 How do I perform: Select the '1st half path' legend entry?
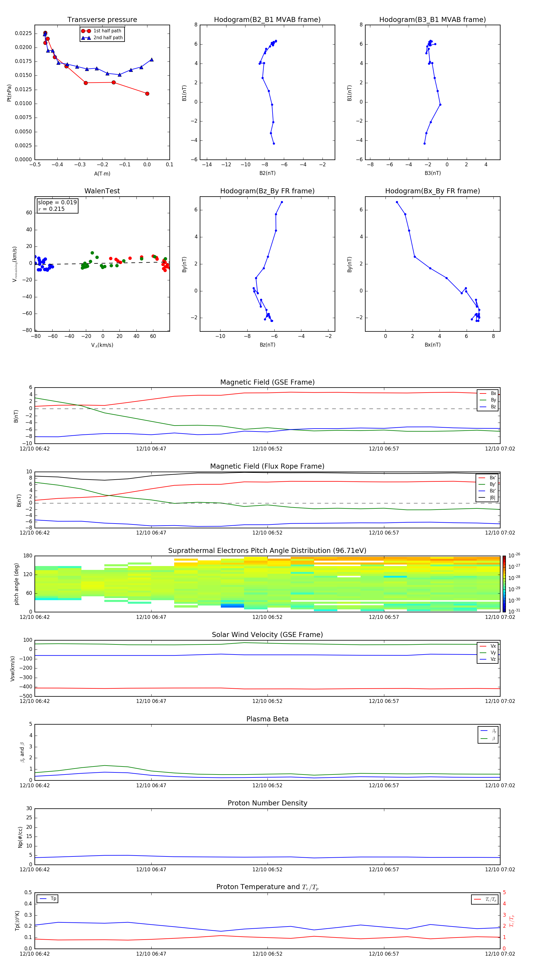coord(102,31)
